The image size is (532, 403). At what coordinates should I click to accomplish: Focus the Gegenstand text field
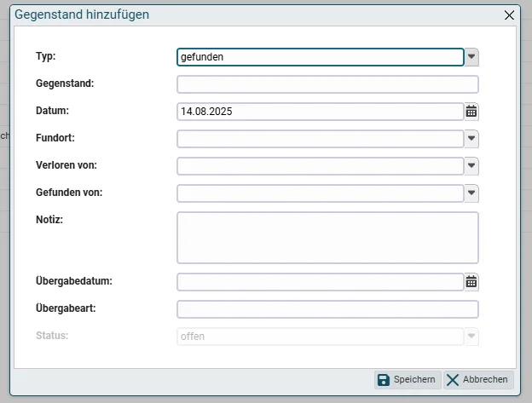coord(327,84)
